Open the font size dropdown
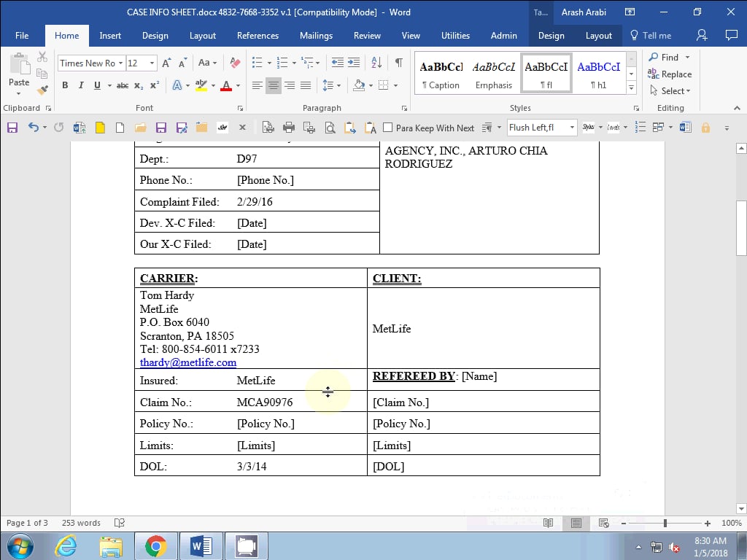Screen dimensions: 747x560 point(152,63)
